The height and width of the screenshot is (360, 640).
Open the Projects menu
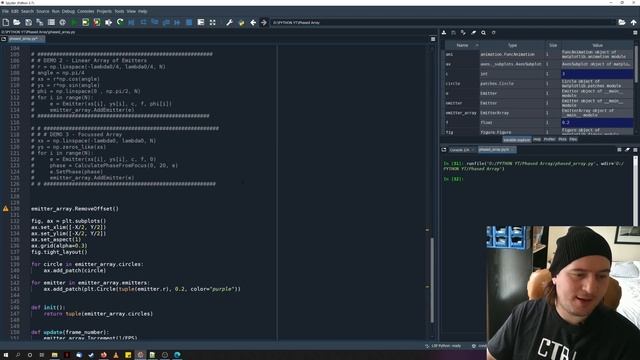(104, 11)
